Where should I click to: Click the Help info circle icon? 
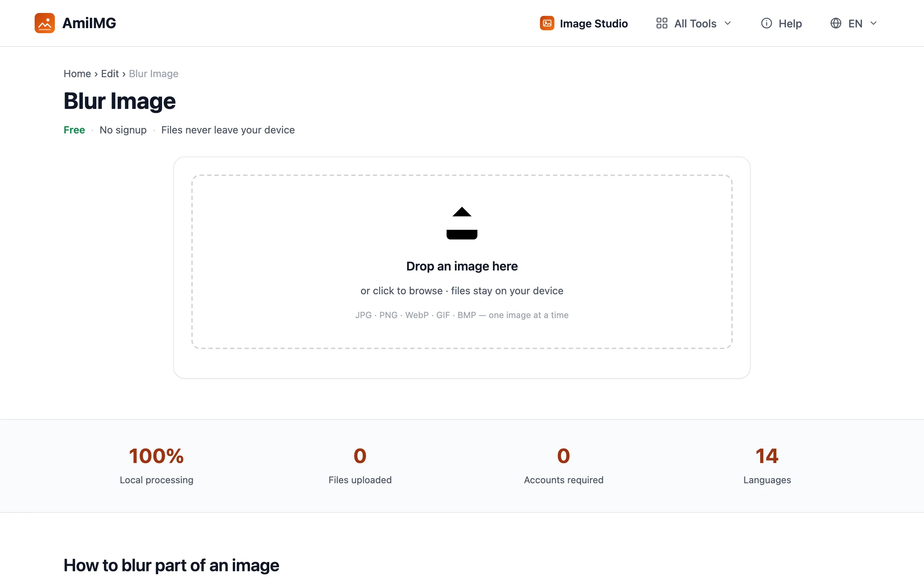click(x=766, y=23)
